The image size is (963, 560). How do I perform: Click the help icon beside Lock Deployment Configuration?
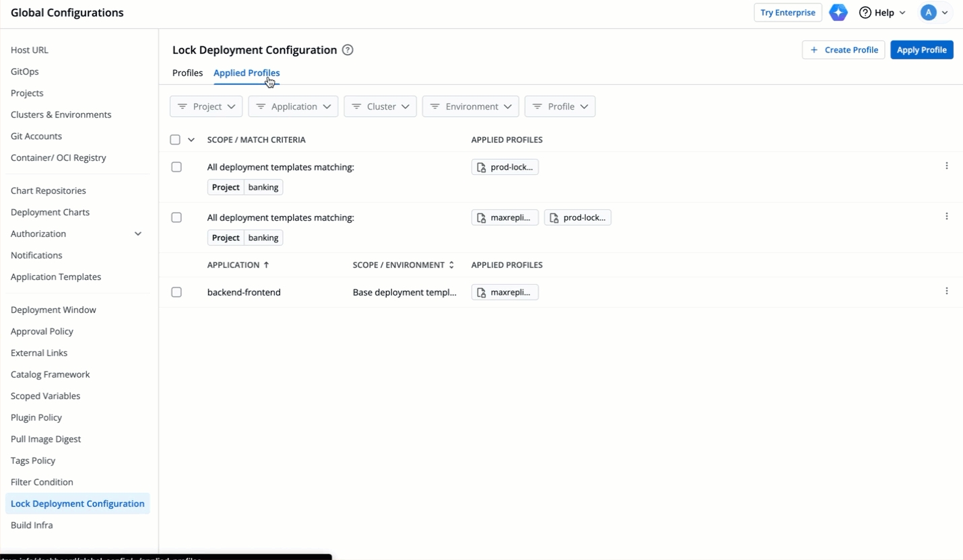click(347, 50)
